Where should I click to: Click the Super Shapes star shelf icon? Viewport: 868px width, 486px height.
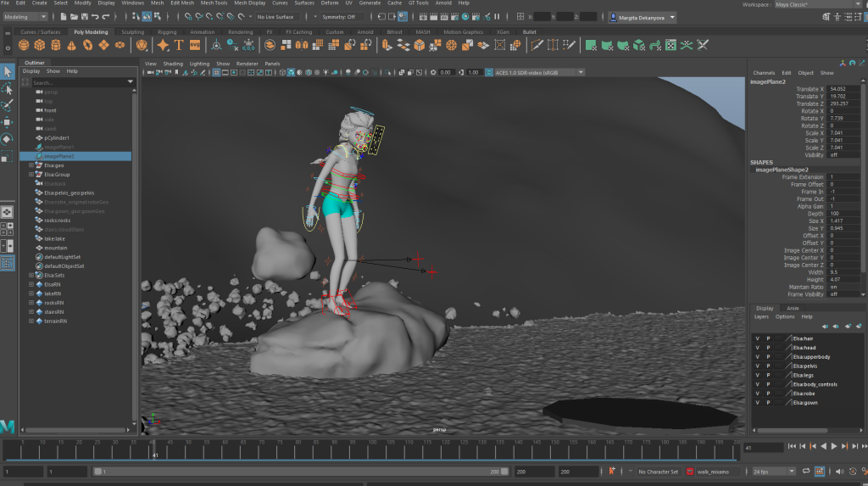pos(163,46)
